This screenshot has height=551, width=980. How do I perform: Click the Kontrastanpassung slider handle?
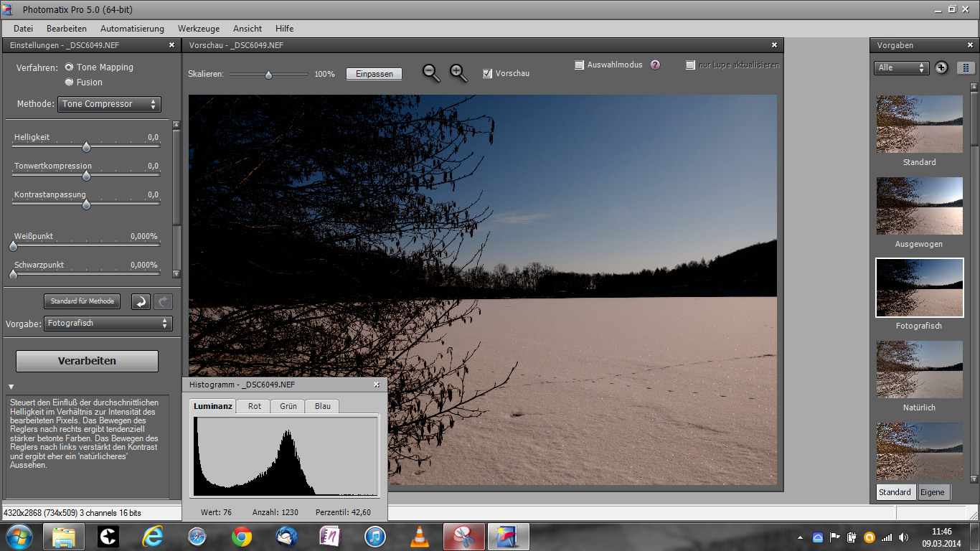point(86,204)
